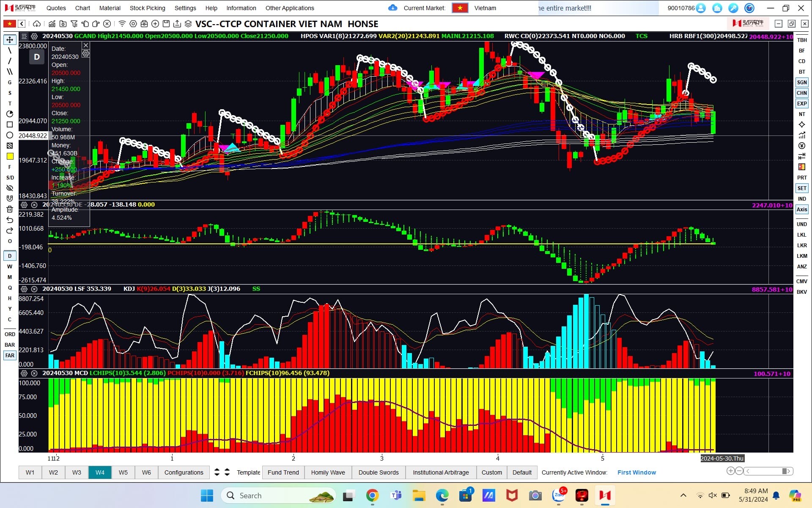Switch to the W5 layout tab

[123, 472]
